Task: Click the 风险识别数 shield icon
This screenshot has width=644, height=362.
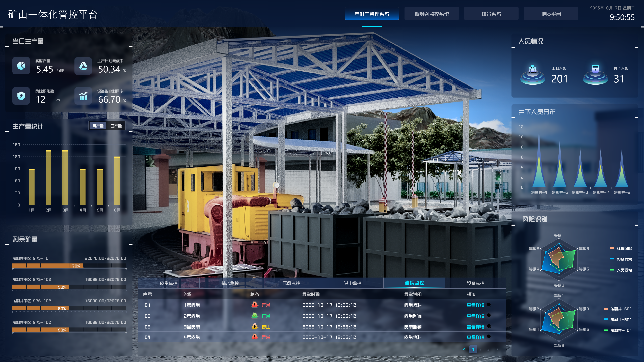Action: pyautogui.click(x=21, y=96)
